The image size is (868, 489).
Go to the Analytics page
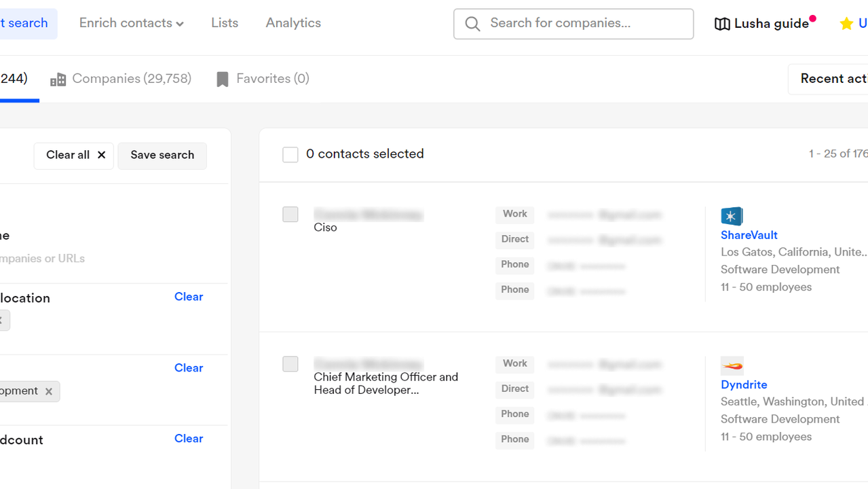coord(293,23)
